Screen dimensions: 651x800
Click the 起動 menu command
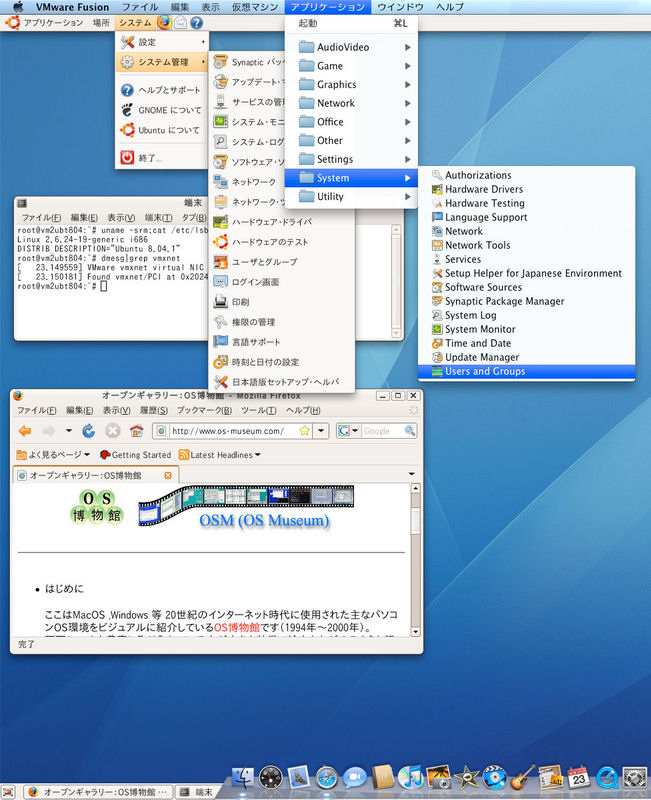351,23
